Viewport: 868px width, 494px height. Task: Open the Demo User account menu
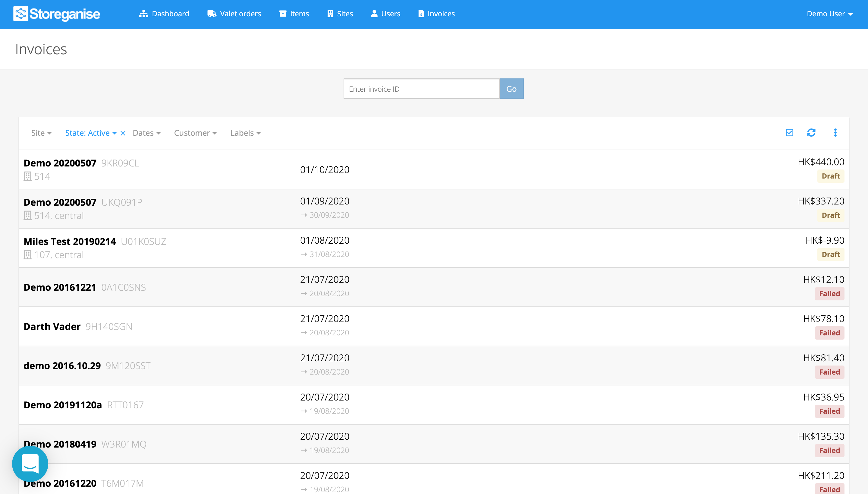tap(829, 14)
